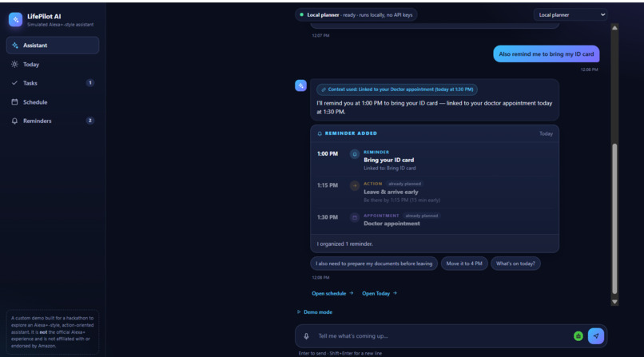Open the Tasks section
The width and height of the screenshot is (644, 357).
click(53, 83)
